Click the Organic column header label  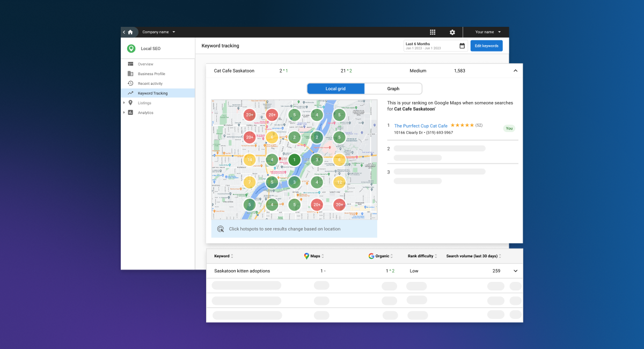tap(382, 256)
